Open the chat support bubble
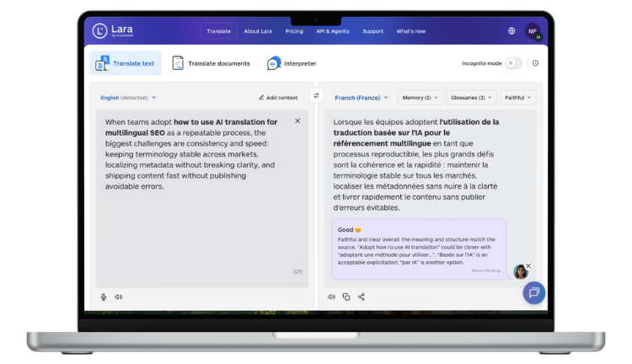Viewport: 632px width, 364px height. pyautogui.click(x=534, y=292)
